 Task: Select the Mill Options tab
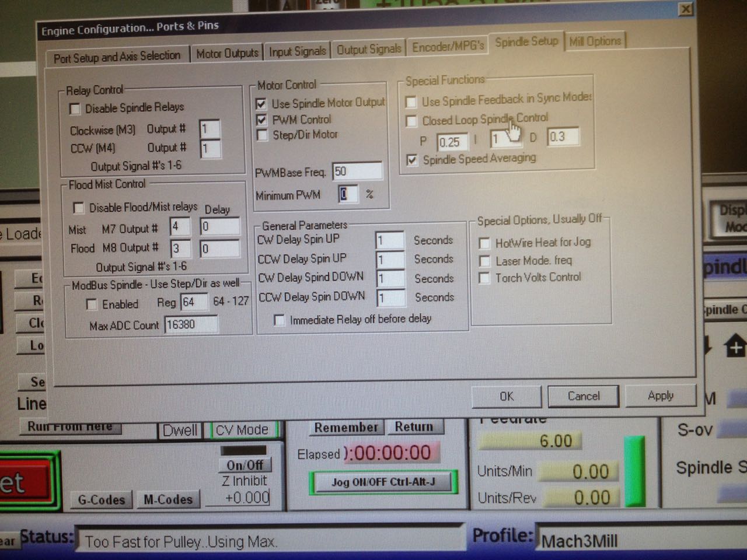click(x=595, y=41)
